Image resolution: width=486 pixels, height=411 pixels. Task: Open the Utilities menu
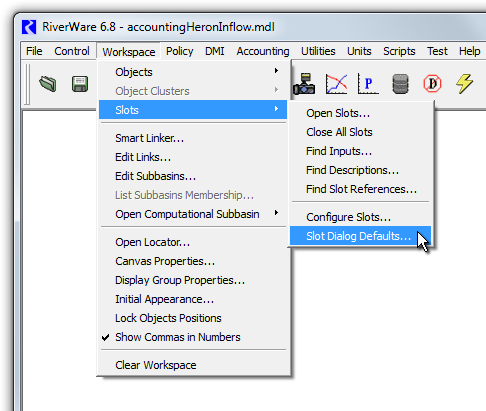point(318,51)
